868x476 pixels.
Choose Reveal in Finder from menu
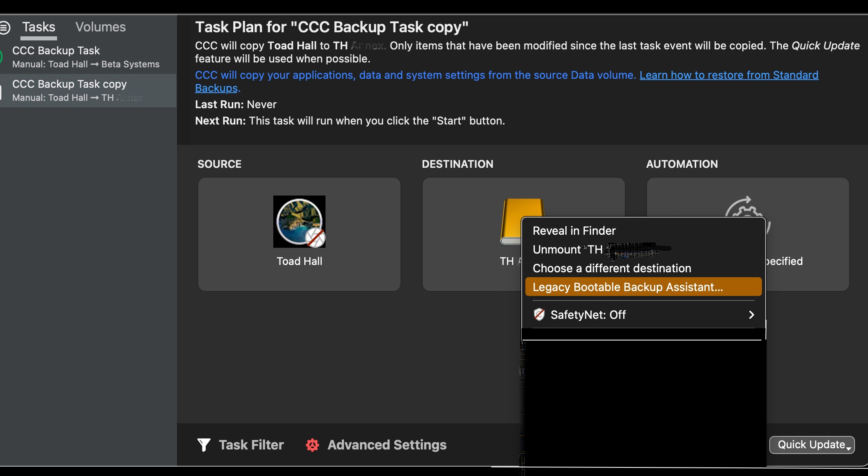coord(574,231)
